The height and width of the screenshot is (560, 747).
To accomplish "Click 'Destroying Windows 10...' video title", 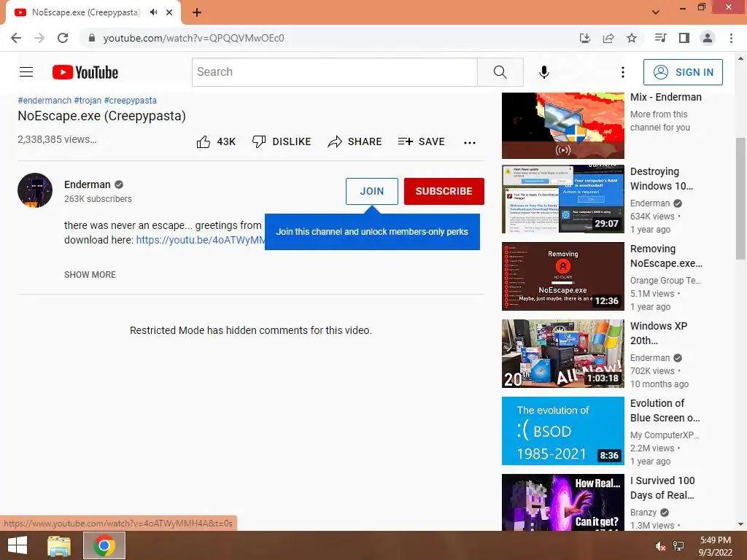I will tap(661, 179).
